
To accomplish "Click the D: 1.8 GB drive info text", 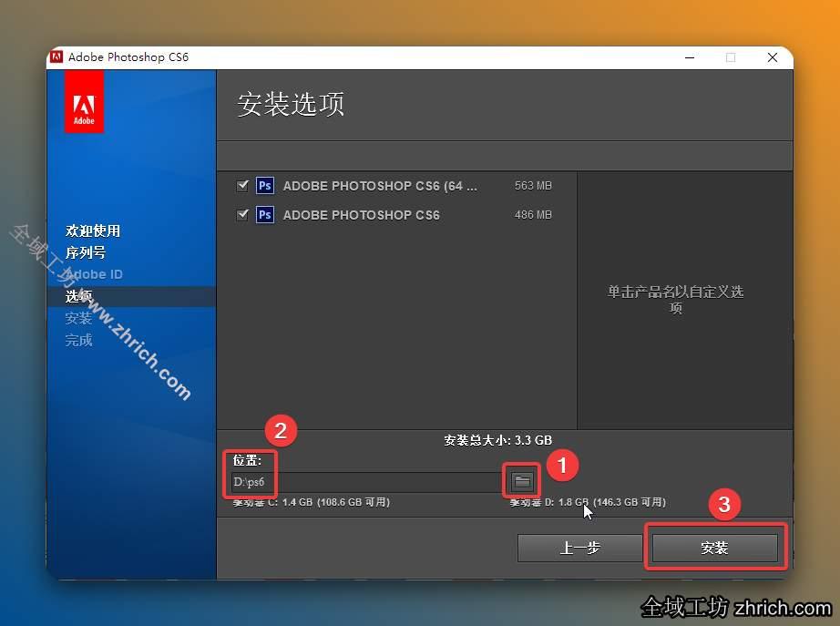I will [x=588, y=502].
